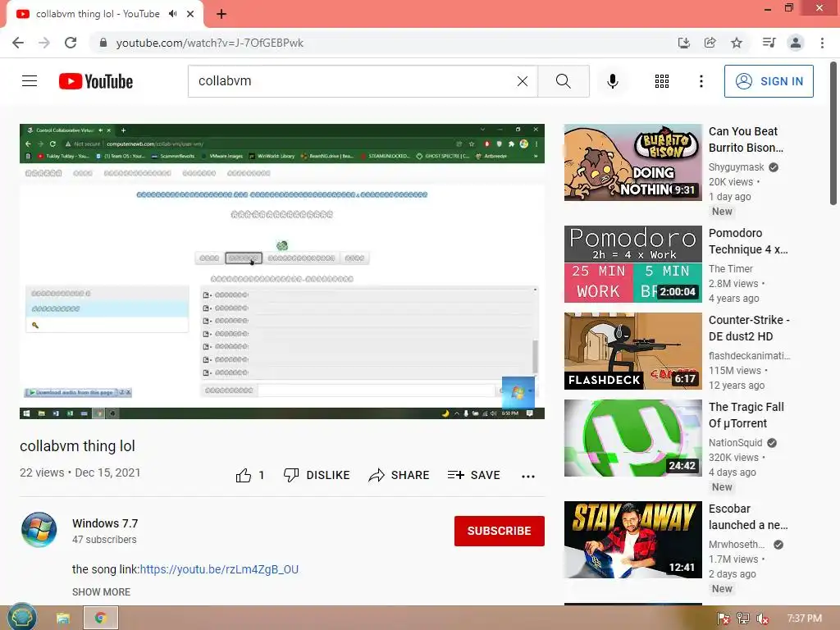Clear the search text with the X

523,81
